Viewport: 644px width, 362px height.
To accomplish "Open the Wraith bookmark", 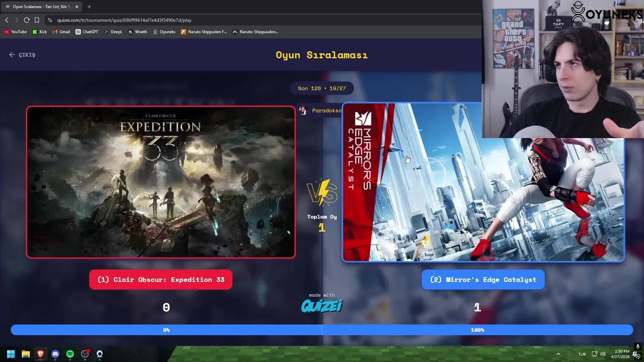I will (x=137, y=32).
